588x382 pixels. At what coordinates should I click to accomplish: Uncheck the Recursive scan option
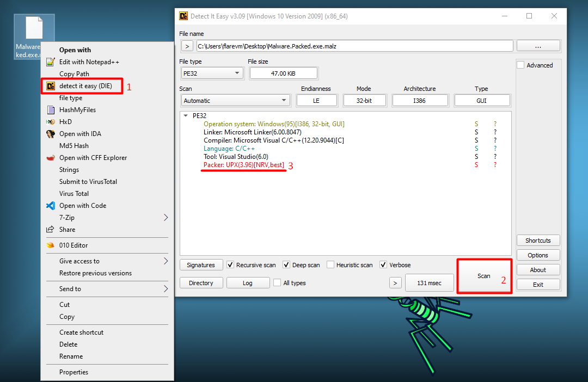[231, 265]
